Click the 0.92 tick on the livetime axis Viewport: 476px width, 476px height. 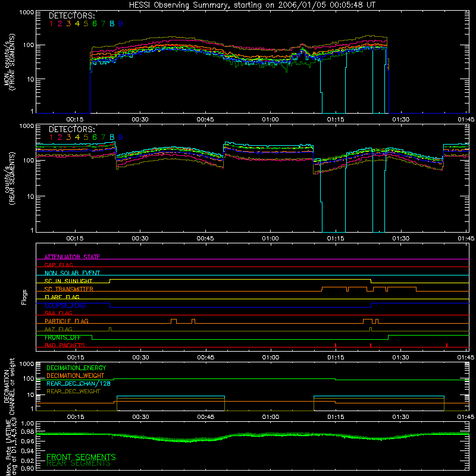click(x=27, y=460)
